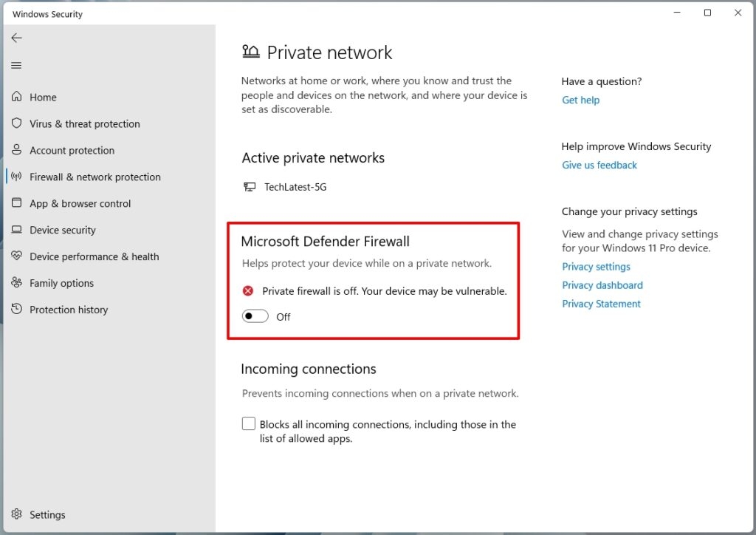
Task: Select the Device performance & health heart icon
Action: 16,256
